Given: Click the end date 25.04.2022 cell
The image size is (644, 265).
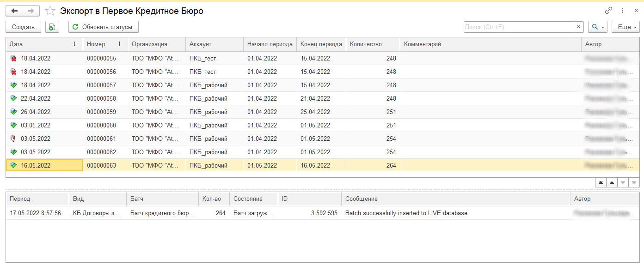Looking at the screenshot, I should (321, 112).
